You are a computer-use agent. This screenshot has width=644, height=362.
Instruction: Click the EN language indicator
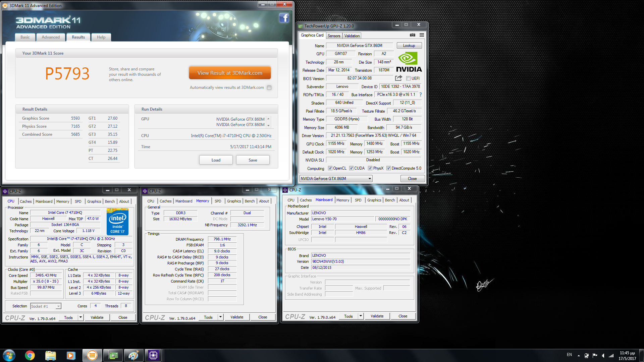click(569, 355)
